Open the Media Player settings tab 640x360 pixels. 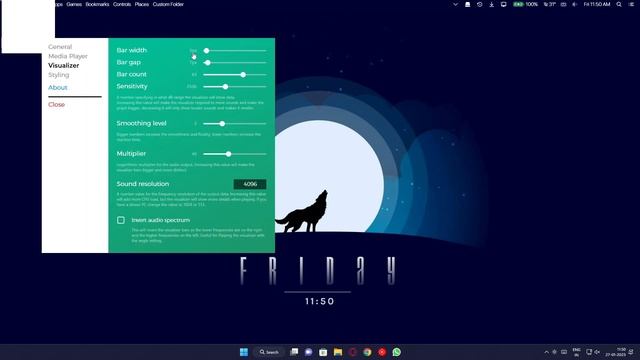[68, 56]
